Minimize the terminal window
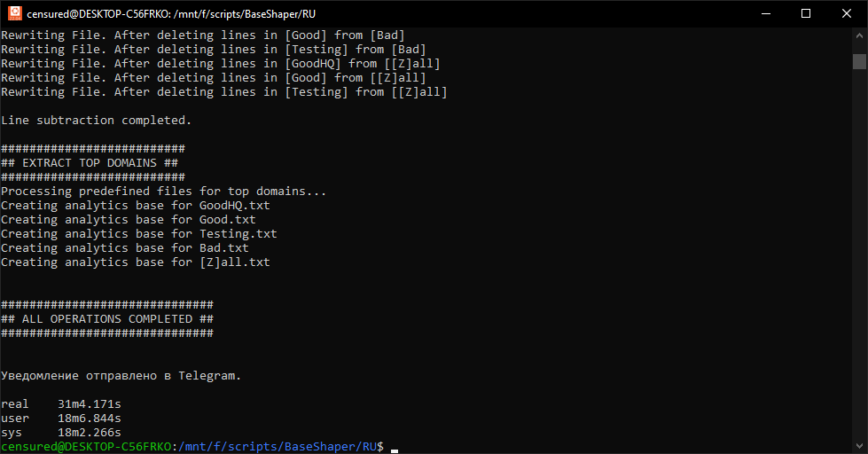The width and height of the screenshot is (868, 454). (765, 13)
